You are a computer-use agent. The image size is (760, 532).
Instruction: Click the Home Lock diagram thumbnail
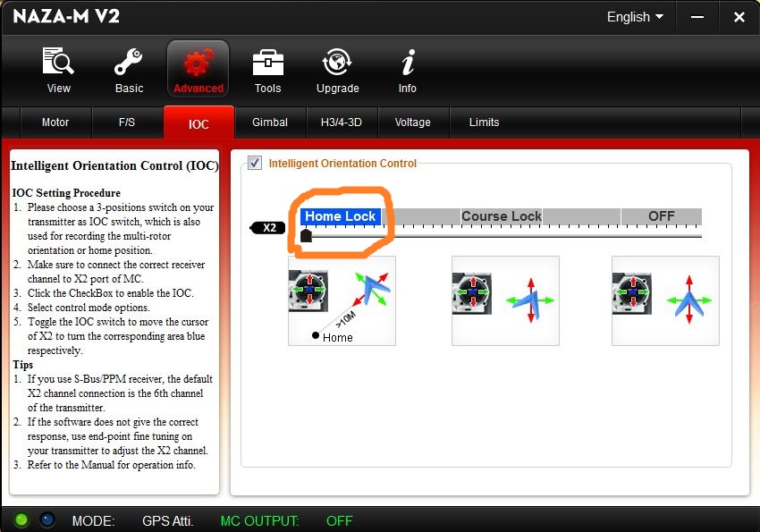pyautogui.click(x=342, y=300)
